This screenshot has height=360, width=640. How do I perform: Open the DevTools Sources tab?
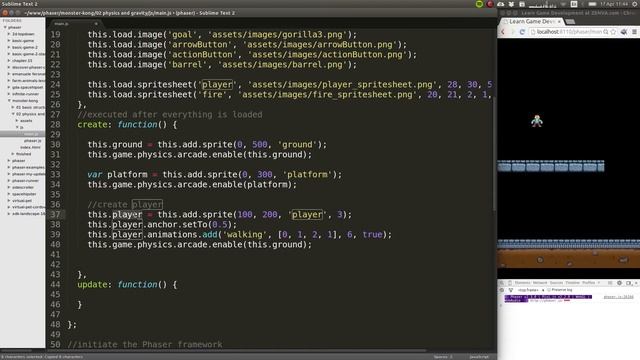pyautogui.click(x=556, y=283)
